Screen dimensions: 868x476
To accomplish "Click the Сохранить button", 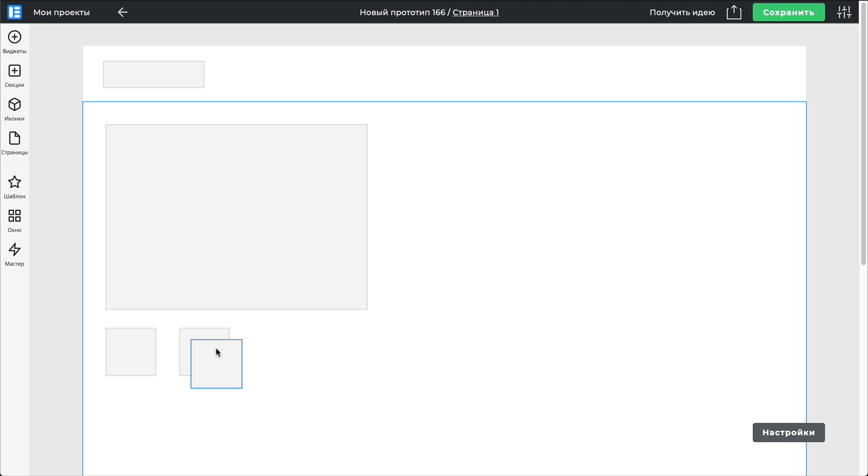I will [788, 12].
